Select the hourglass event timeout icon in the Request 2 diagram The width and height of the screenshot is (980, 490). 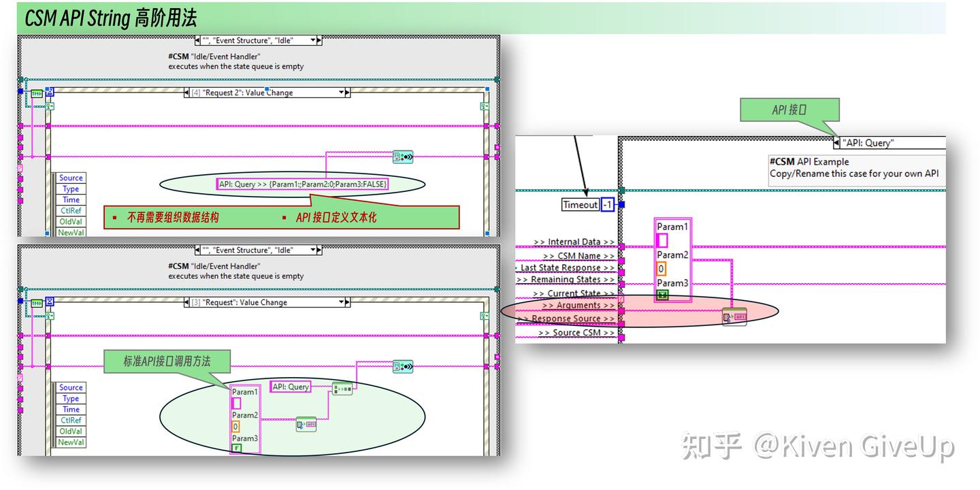pyautogui.click(x=50, y=93)
